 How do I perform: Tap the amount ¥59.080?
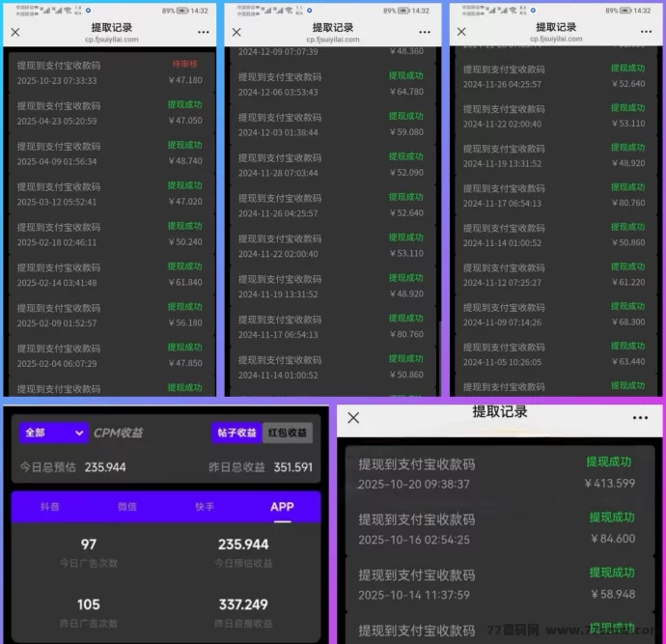[406, 132]
